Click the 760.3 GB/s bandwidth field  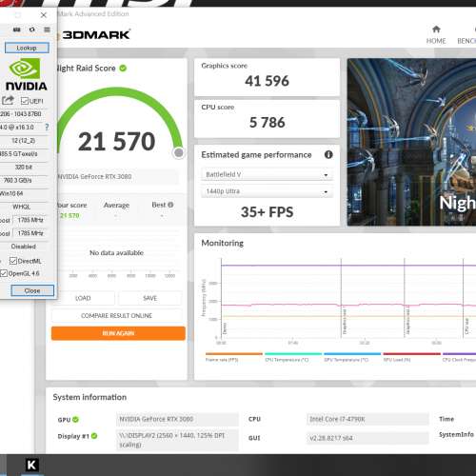coord(24,180)
